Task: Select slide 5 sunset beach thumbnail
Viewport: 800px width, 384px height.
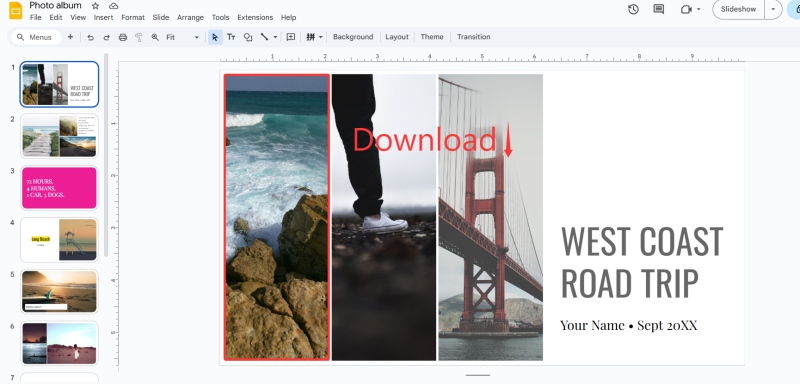Action: pos(59,291)
